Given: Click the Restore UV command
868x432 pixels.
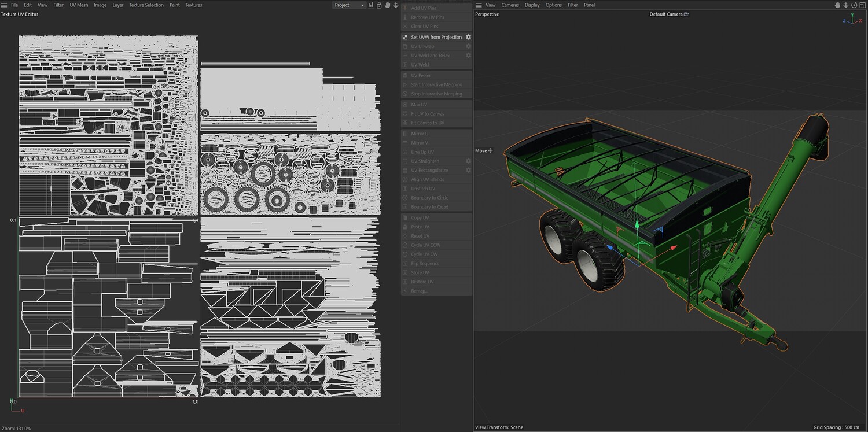Looking at the screenshot, I should (x=437, y=282).
